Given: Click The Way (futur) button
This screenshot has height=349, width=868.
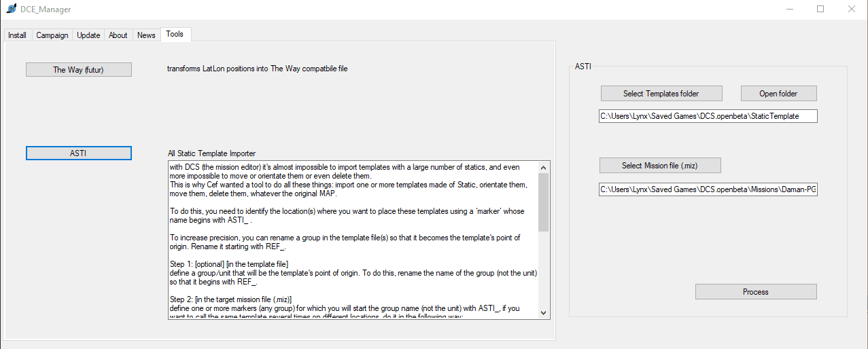Looking at the screenshot, I should click(x=79, y=69).
